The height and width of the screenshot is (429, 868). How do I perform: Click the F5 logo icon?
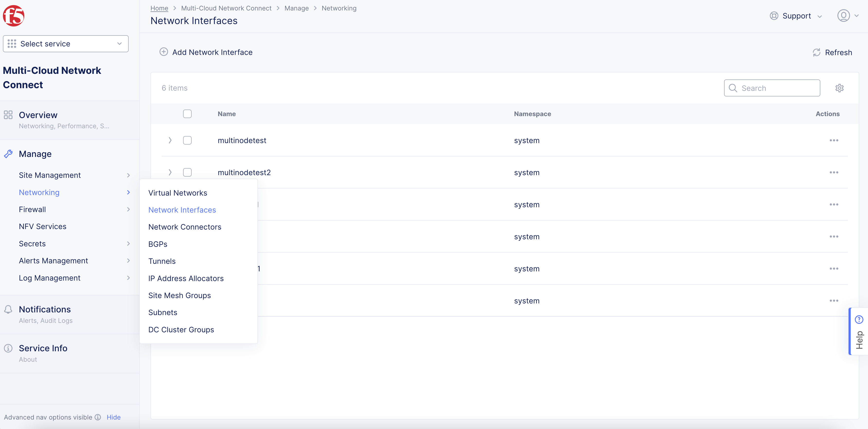pyautogui.click(x=13, y=16)
